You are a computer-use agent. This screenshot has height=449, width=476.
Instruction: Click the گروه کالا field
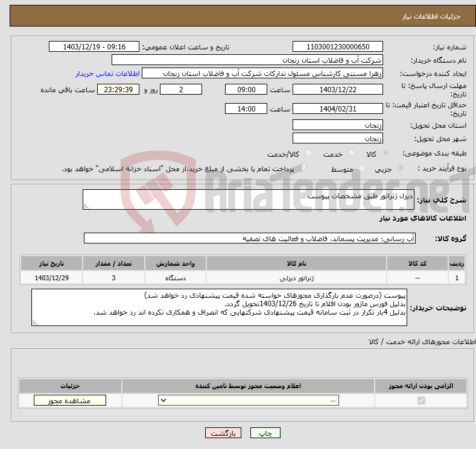pos(250,238)
